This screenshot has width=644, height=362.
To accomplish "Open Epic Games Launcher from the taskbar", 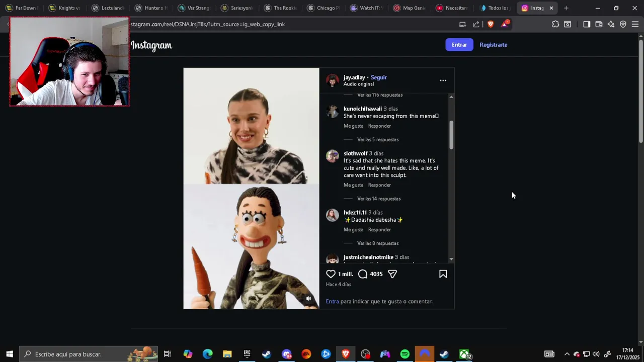I will [247, 354].
